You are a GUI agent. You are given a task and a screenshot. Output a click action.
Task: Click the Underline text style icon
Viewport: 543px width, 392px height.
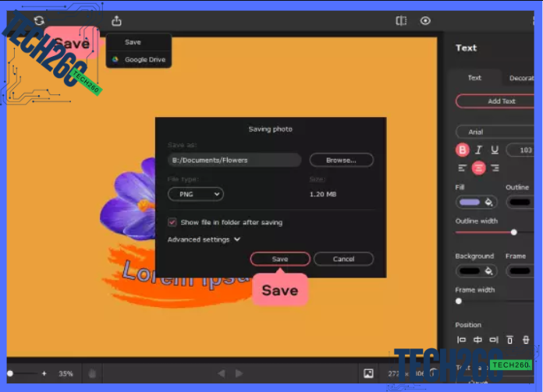494,150
